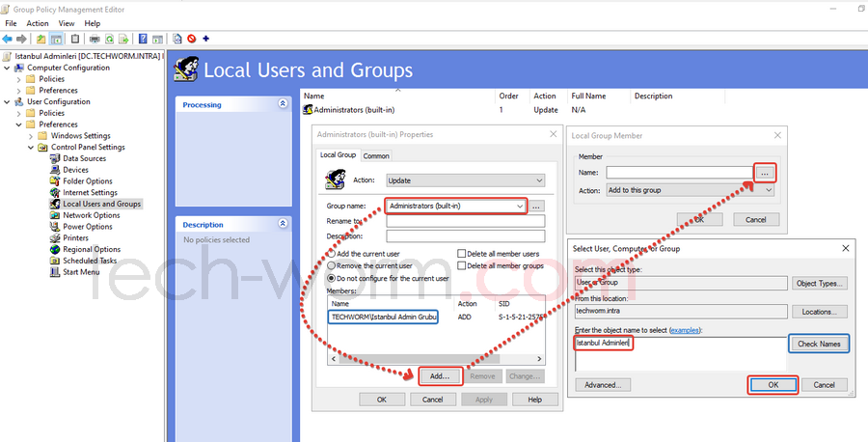The height and width of the screenshot is (442, 868).
Task: Open the Action menu
Action: (x=38, y=23)
